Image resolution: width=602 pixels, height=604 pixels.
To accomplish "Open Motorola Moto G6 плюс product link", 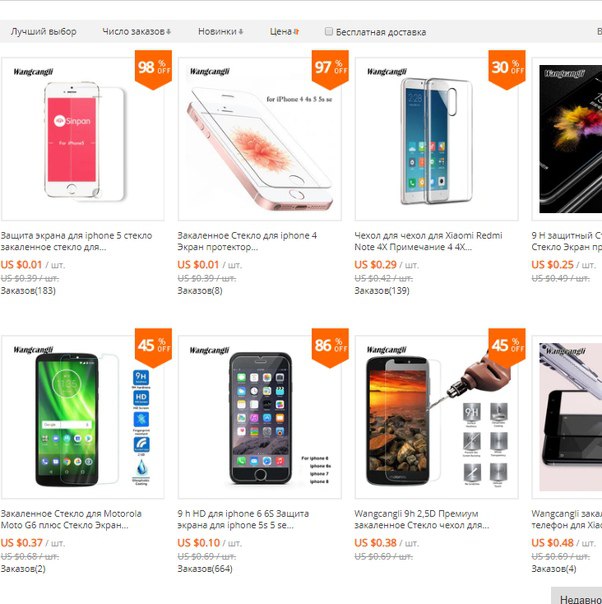I will coord(71,519).
